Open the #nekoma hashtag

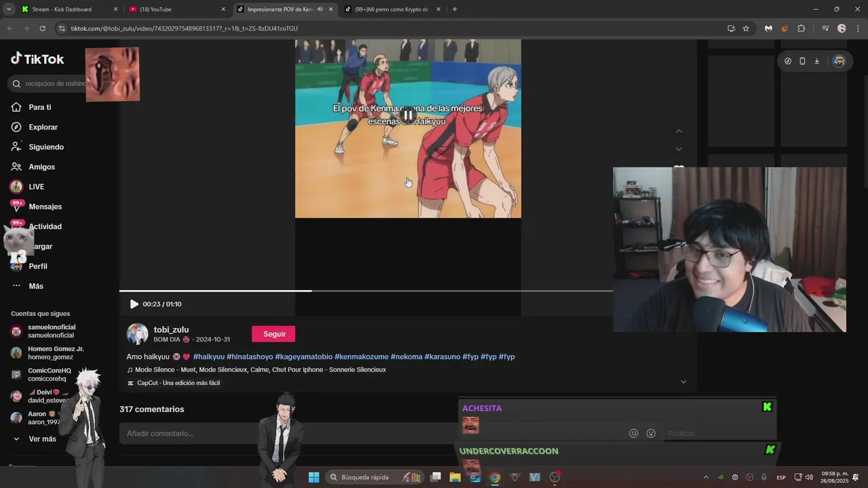406,357
